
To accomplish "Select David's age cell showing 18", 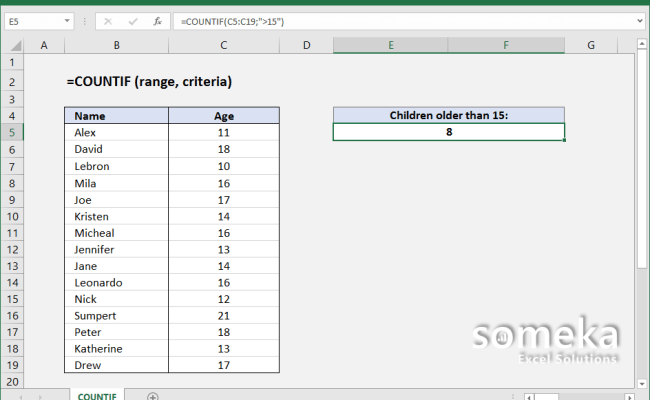I will coord(224,149).
